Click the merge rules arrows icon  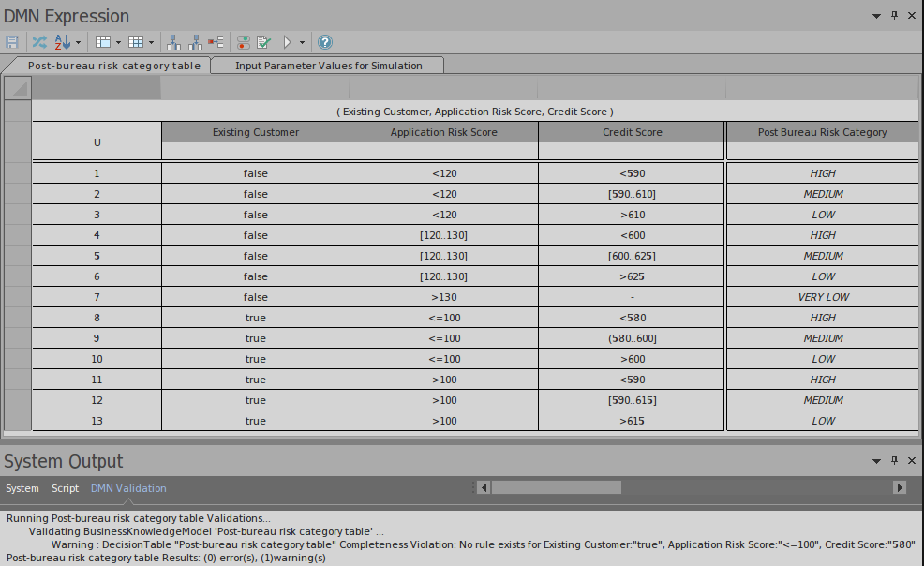pos(39,42)
